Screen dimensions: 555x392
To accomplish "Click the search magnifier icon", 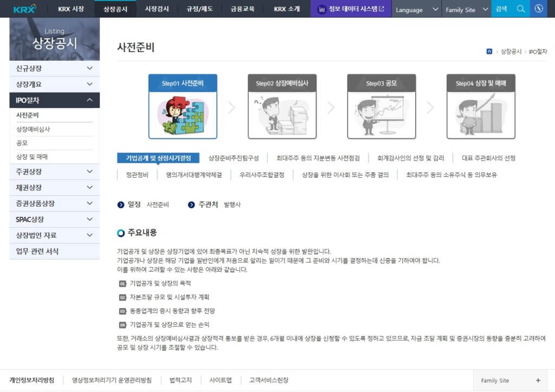I will tap(519, 8).
